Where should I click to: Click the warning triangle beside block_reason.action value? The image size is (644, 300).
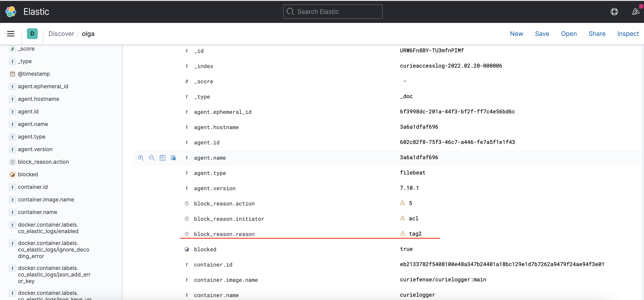[402, 203]
